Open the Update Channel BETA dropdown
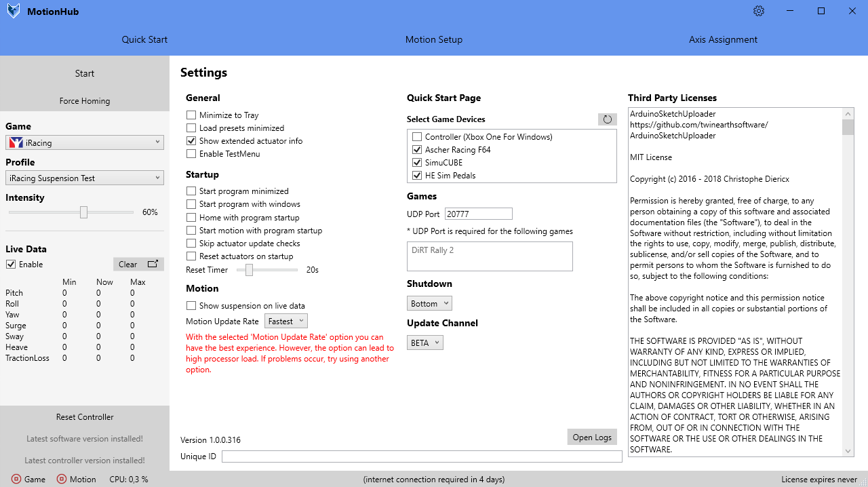868x487 pixels. [425, 343]
